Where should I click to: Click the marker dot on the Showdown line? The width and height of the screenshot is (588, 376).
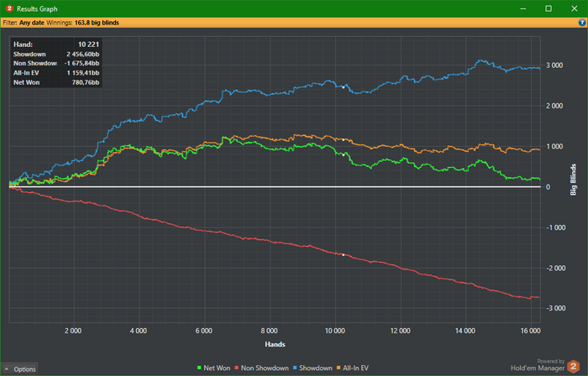[343, 87]
